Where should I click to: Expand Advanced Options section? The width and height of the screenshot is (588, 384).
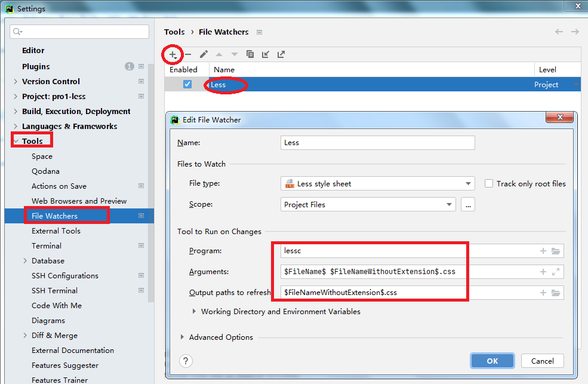pos(182,337)
